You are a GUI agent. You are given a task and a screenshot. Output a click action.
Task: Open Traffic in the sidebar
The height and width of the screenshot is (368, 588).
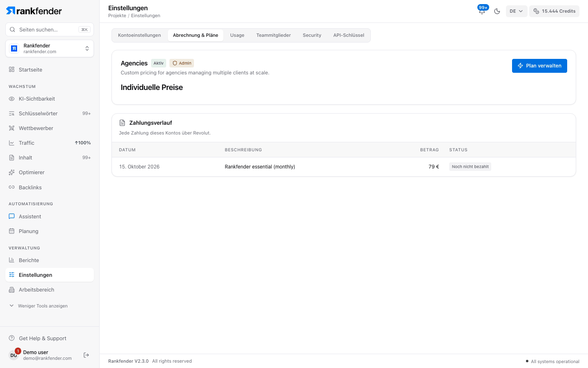click(x=49, y=143)
